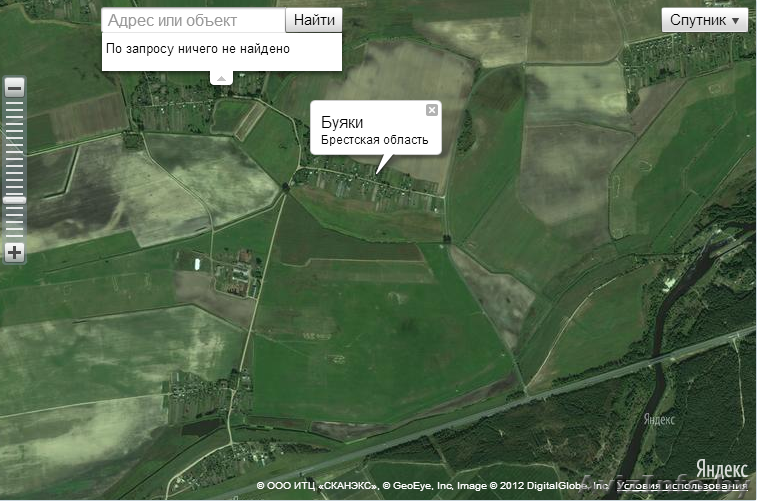
Task: Click the highway bridge over the river
Action: 658,359
